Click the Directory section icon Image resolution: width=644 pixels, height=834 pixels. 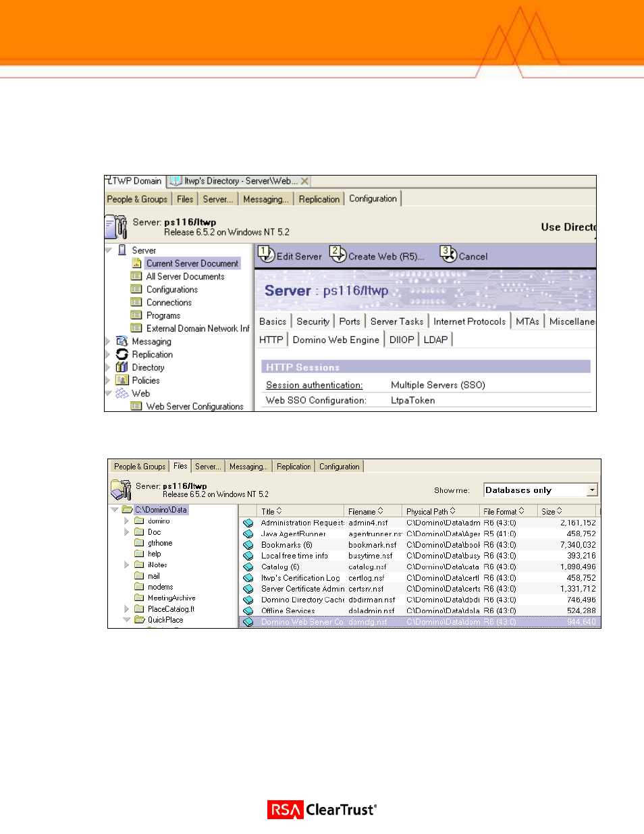(122, 367)
